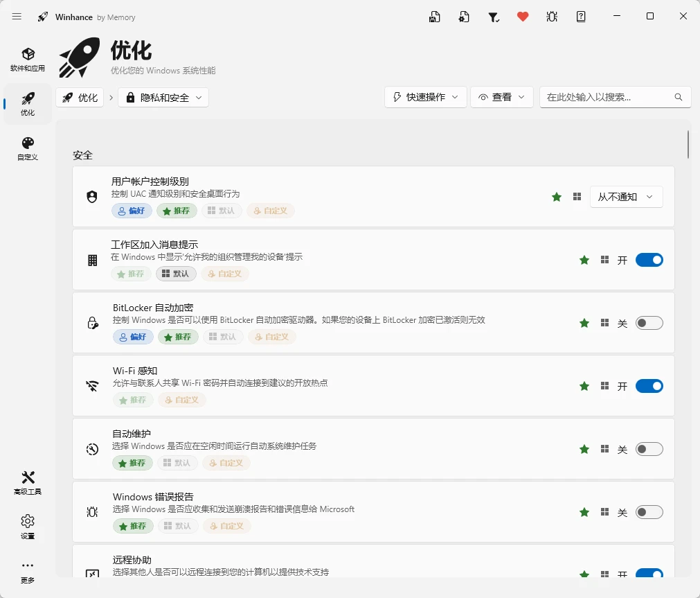Click recommended star for Windows 错误报告
700x598 pixels.
[x=584, y=512]
